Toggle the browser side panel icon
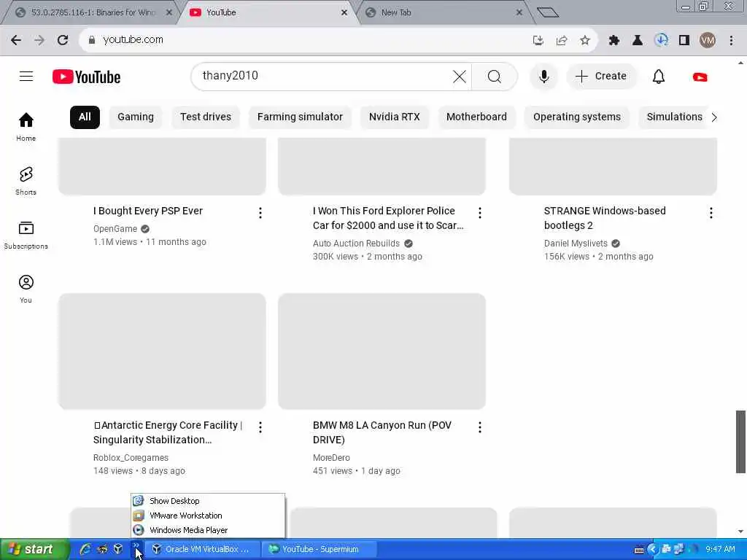The height and width of the screenshot is (560, 747). pos(684,41)
